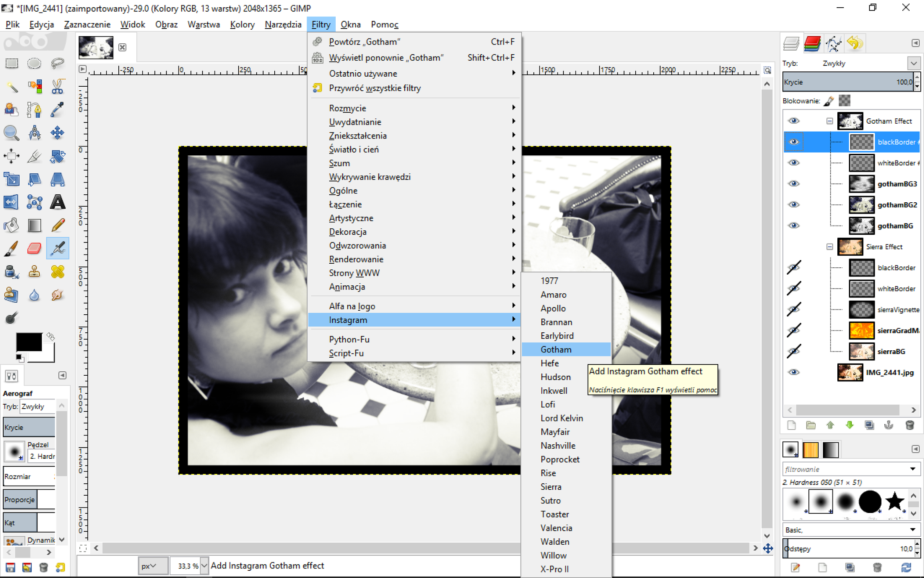Screen dimensions: 924x578
Task: Select the Scissors Select tool
Action: click(57, 86)
